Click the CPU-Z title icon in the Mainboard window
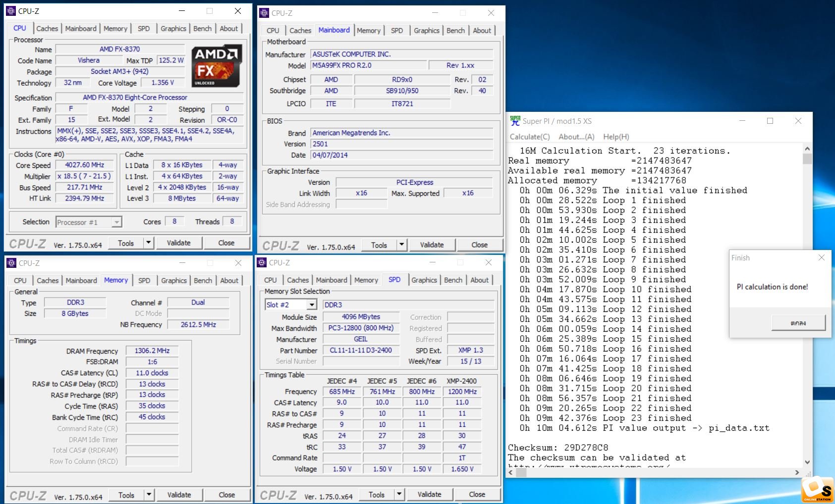Screen dimensions: 835x504 coord(264,13)
